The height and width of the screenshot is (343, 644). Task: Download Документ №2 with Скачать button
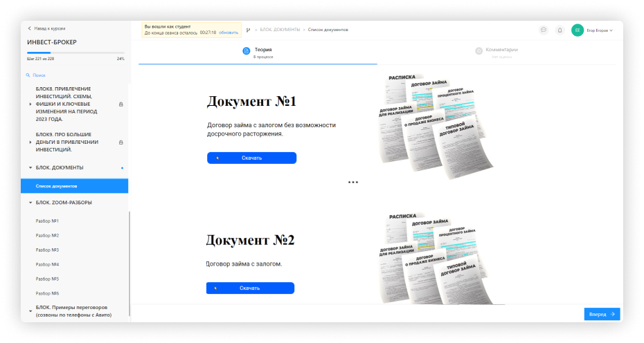(250, 288)
